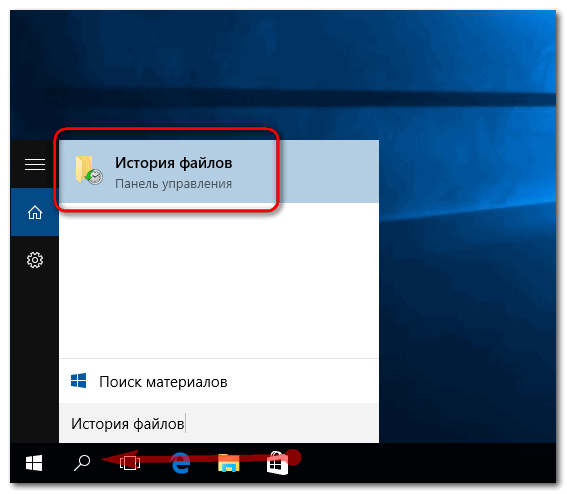Click the Панель управления subtitle text
Viewport: 567px width, 494px height.
(x=173, y=184)
